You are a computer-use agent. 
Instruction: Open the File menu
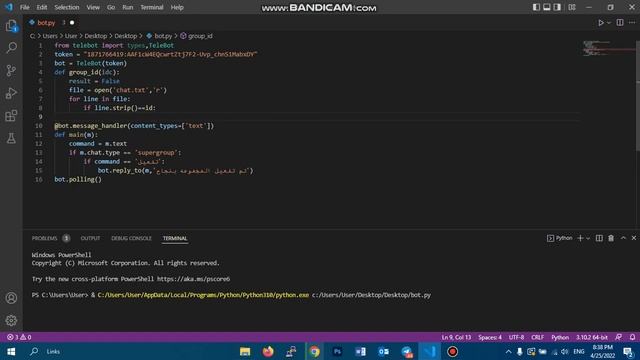24,7
